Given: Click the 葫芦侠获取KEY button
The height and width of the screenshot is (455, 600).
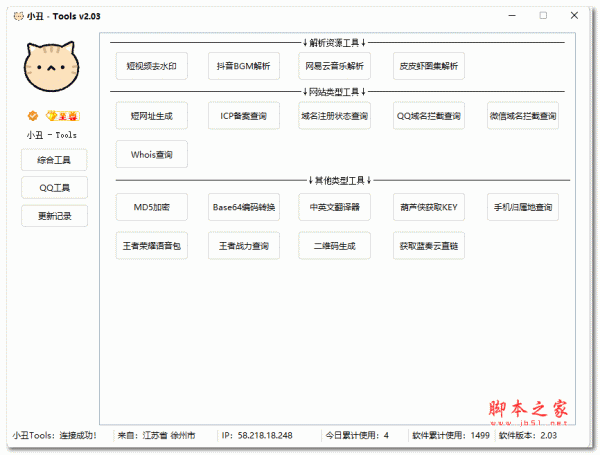Looking at the screenshot, I should click(x=429, y=207).
